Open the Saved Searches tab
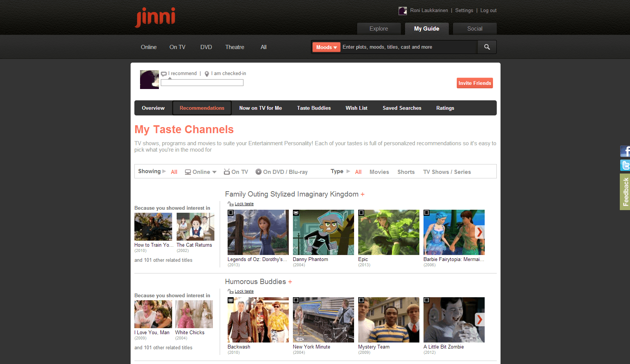This screenshot has width=630, height=364. [402, 108]
